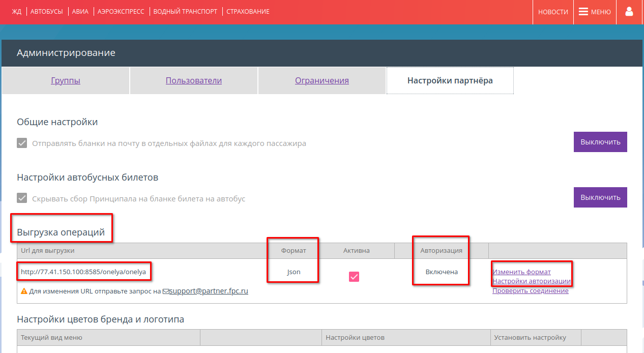
Task: Toggle checkbox for hiding Principal fee
Action: pos(22,198)
